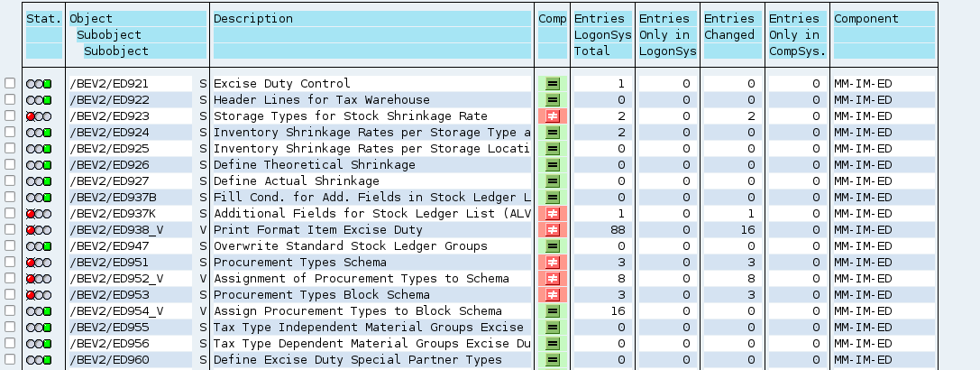Screen dimensions: 980x370
Task: Click the red status light for /BEV2/ED952_V
Action: [31, 279]
